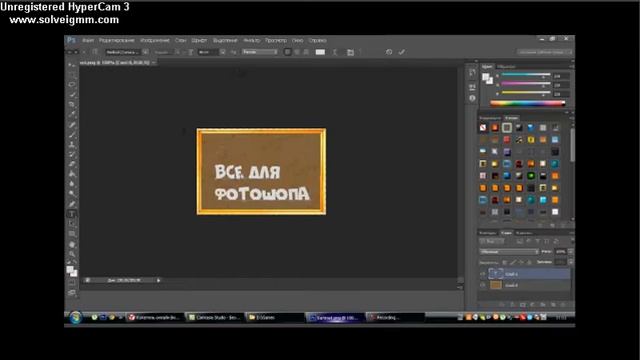
Task: Select the Move tool
Action: 72,65
